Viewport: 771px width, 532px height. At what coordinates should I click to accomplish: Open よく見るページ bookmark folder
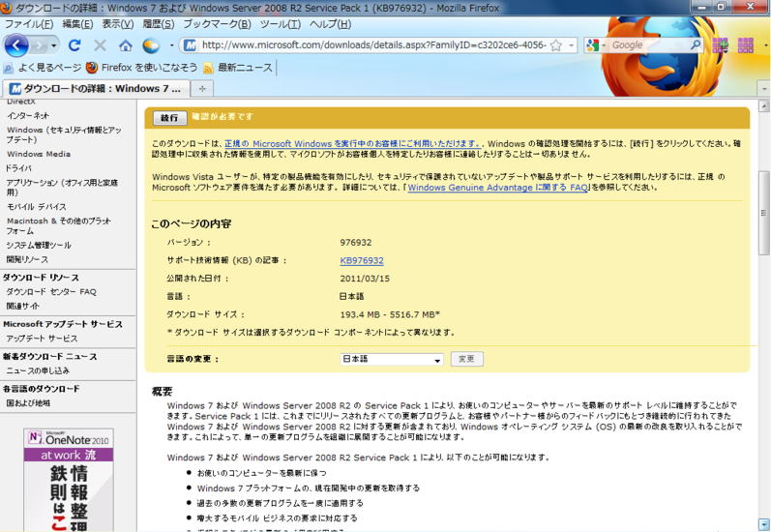pyautogui.click(x=43, y=68)
